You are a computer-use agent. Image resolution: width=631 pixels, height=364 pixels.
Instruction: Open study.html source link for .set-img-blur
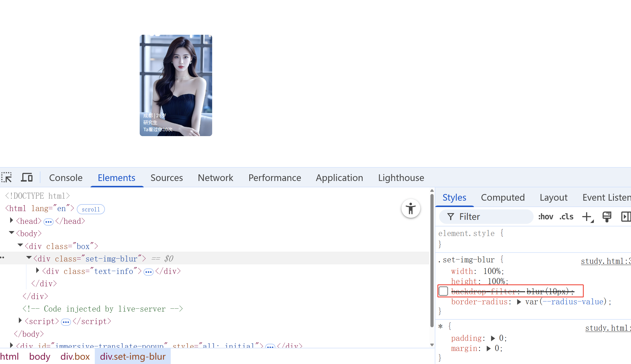point(605,261)
